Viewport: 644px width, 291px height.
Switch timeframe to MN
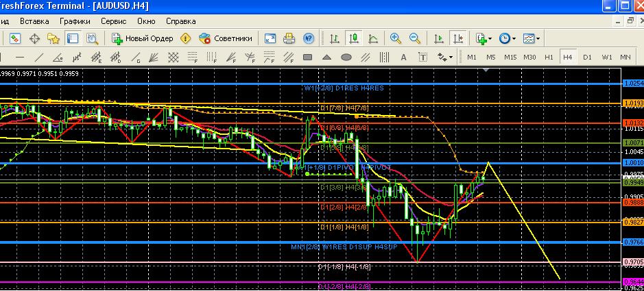click(625, 58)
